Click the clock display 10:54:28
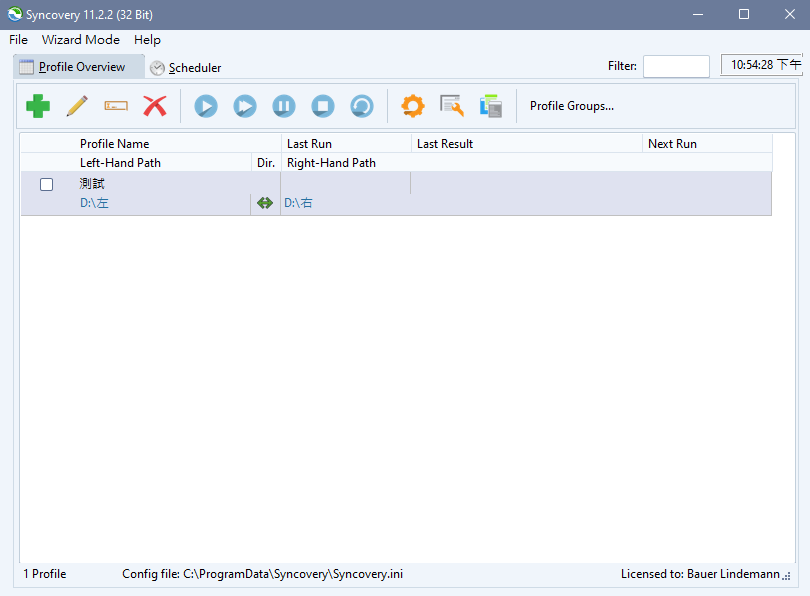Screen dimensions: 810x596 click(761, 65)
